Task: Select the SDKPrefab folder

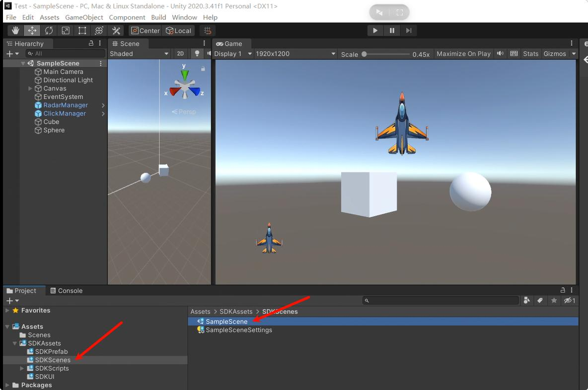Action: (51, 352)
